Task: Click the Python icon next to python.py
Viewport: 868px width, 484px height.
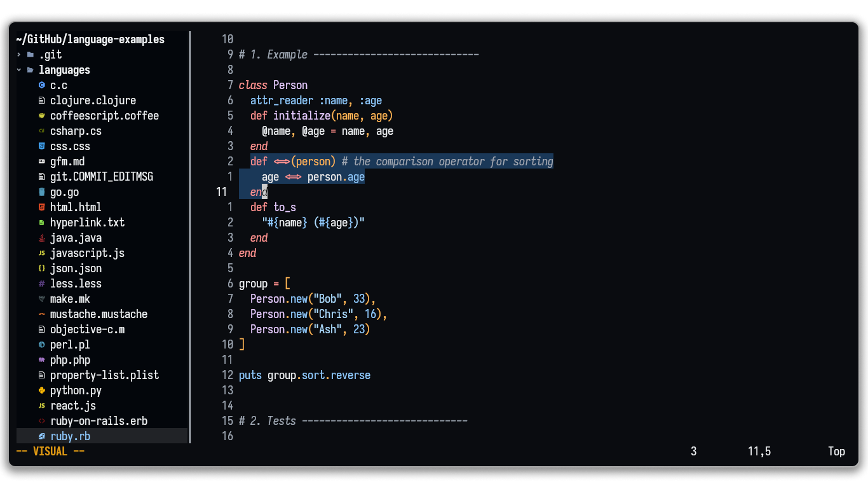Action: (x=41, y=390)
